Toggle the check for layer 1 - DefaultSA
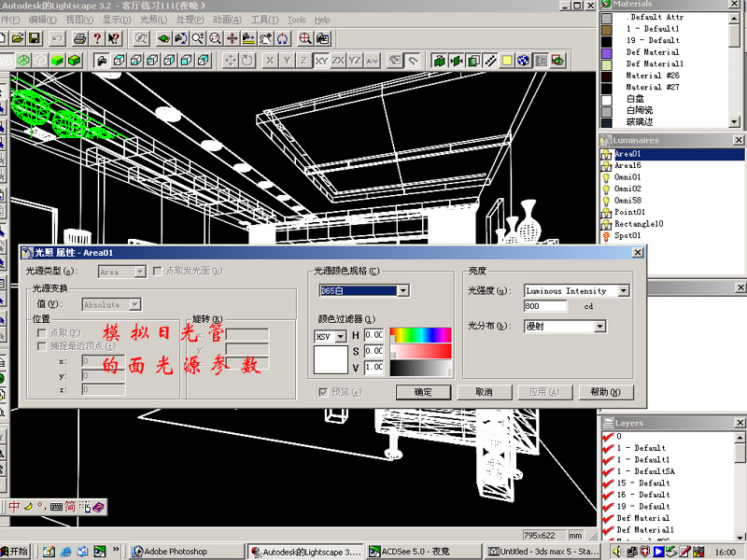747x560 pixels. coord(608,471)
